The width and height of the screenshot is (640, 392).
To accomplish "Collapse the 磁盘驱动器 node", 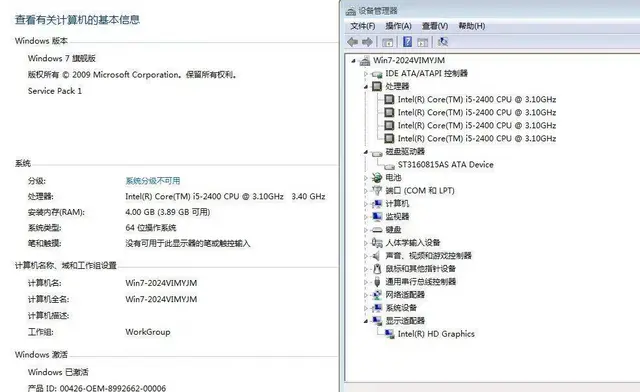I will point(366,152).
